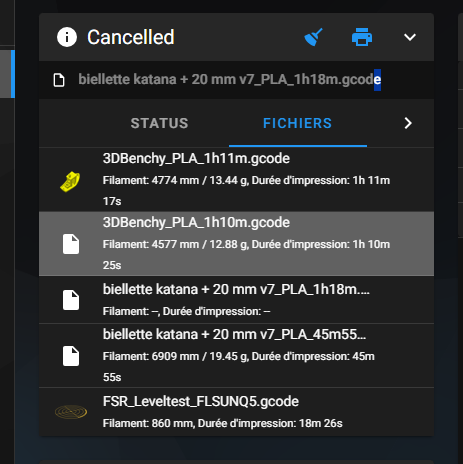Click the blue printer reprint icon
The image size is (463, 464).
coord(362,37)
